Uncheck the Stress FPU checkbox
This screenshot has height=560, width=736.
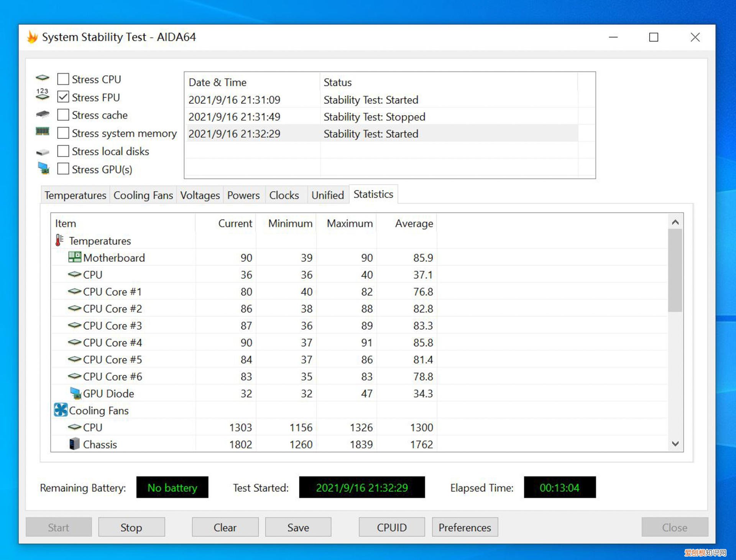pyautogui.click(x=63, y=97)
